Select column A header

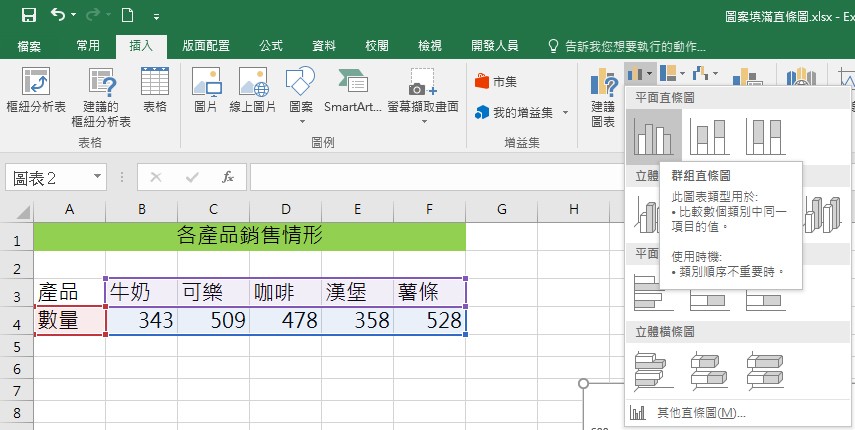coord(69,210)
